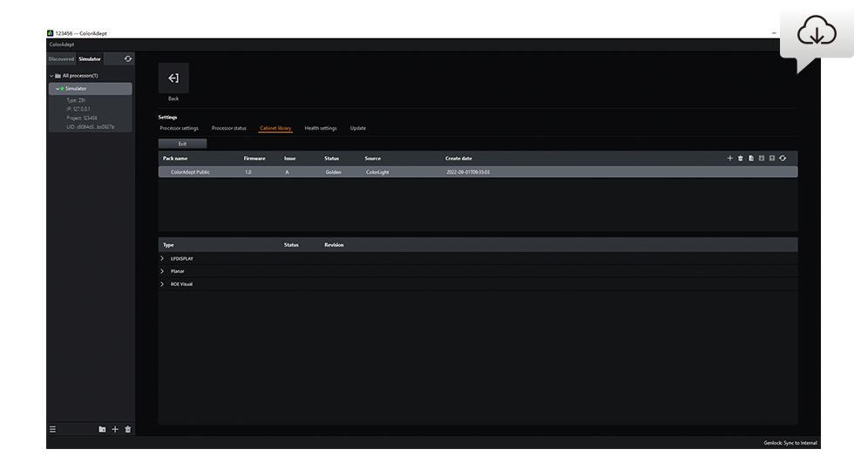Click the cloud download icon

[817, 31]
